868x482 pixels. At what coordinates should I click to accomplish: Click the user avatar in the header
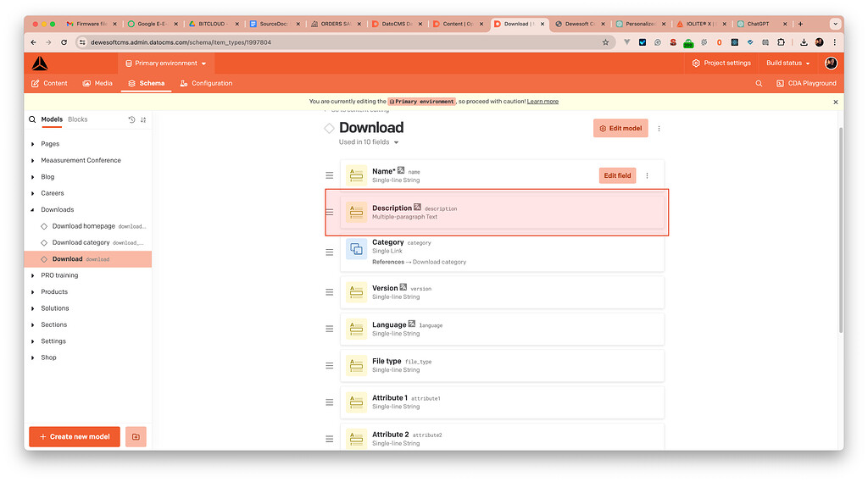[x=831, y=63]
